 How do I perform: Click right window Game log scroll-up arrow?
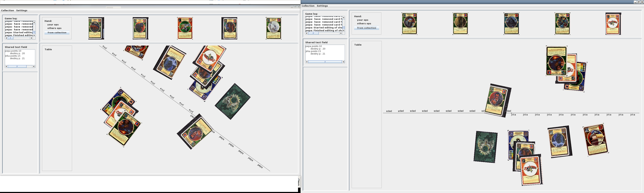[344, 18]
